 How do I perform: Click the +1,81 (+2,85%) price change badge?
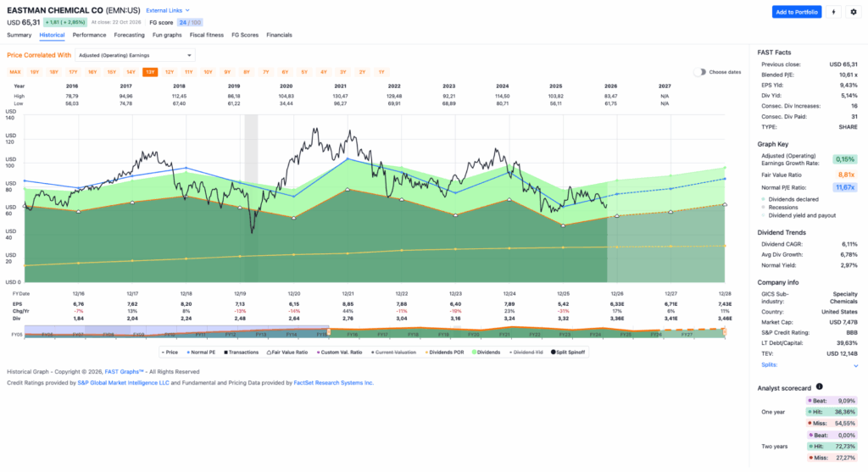(x=65, y=23)
